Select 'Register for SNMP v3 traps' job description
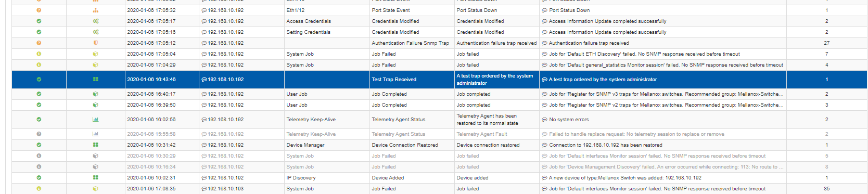This screenshot has width=868, height=194. pos(666,94)
